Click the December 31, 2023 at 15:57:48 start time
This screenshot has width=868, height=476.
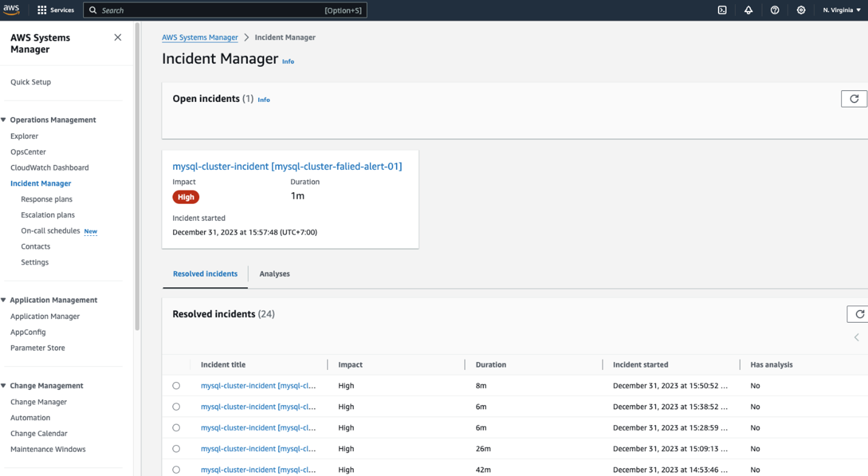click(x=245, y=232)
